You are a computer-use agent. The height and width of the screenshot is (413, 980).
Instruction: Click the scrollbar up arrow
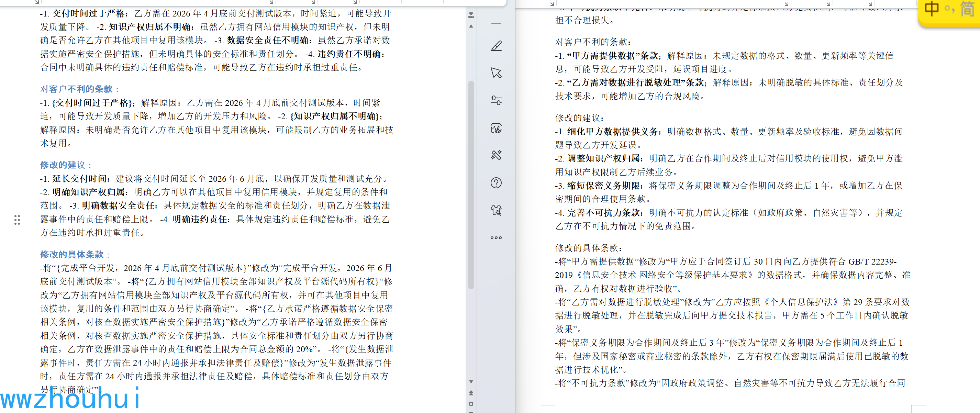pos(471,26)
